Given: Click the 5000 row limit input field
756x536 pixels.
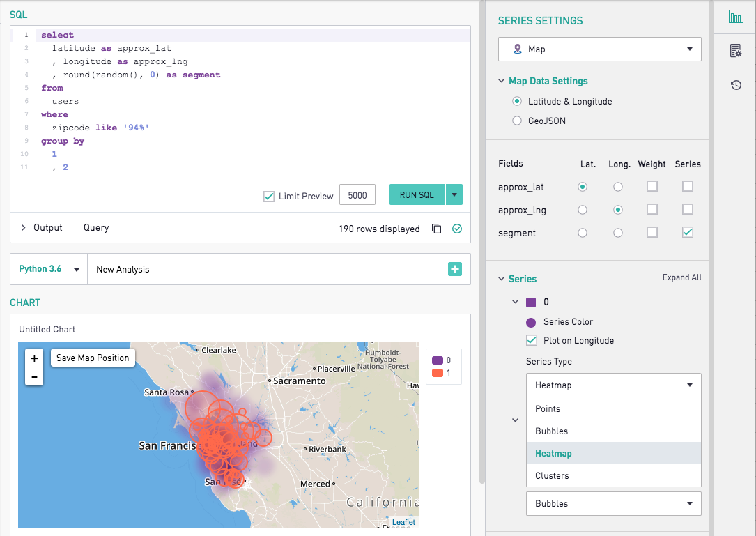Looking at the screenshot, I should pyautogui.click(x=357, y=196).
